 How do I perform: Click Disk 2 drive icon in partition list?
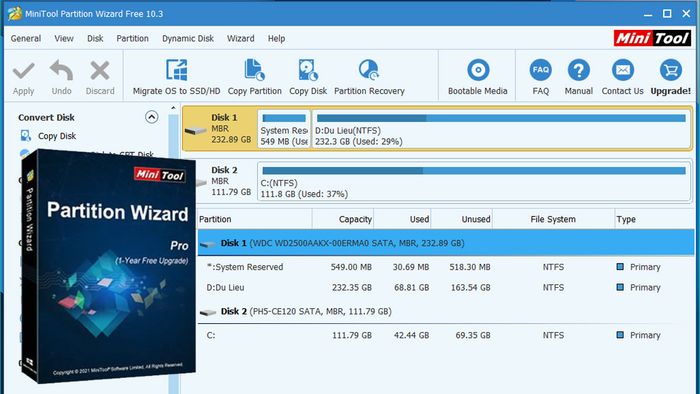click(208, 312)
